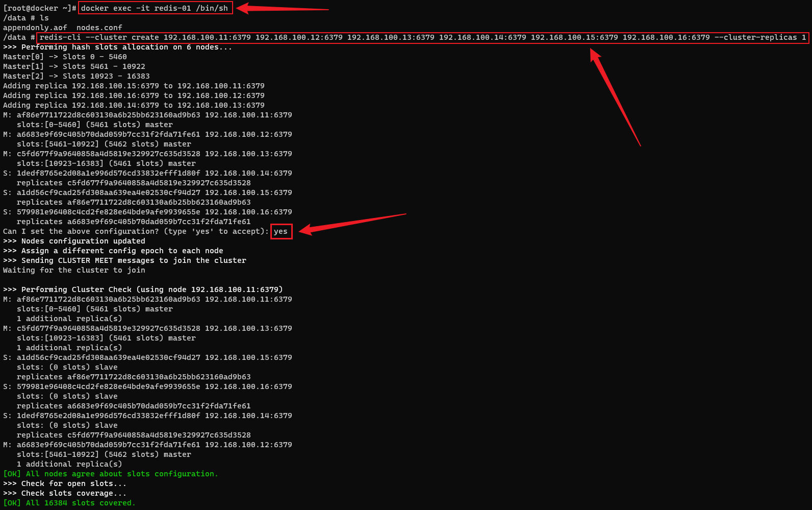Click '1 additional replica(s)' under master 192.168.100.13
812x510 pixels.
click(69, 348)
